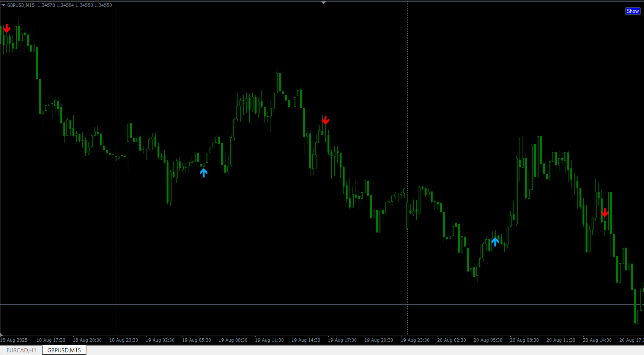Click the '19 Aug 11:30' time label

click(x=269, y=340)
